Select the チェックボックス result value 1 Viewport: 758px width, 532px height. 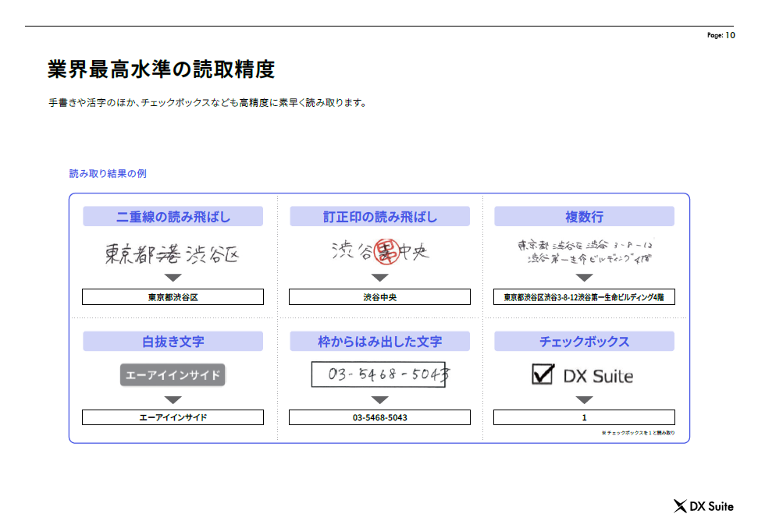584,416
